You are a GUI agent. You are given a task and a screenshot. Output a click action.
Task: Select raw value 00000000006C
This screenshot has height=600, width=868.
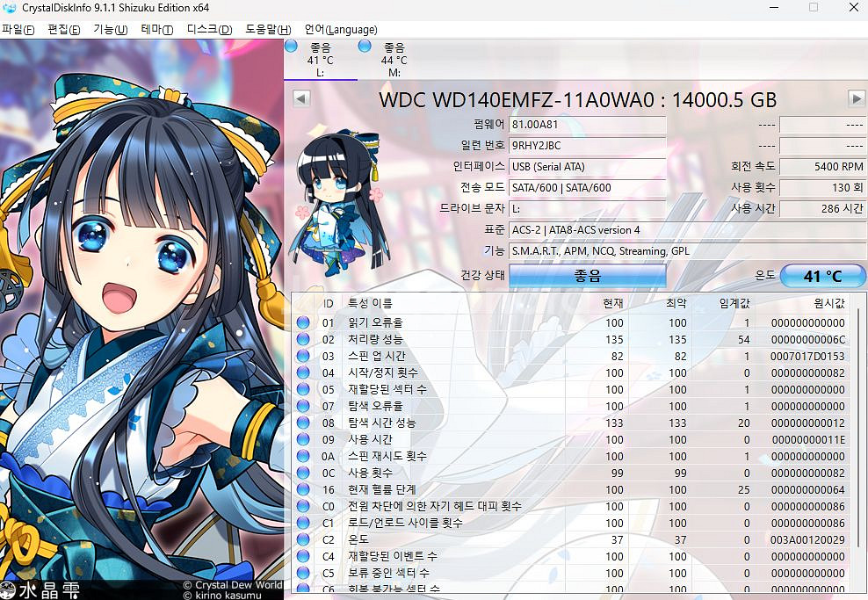point(808,340)
